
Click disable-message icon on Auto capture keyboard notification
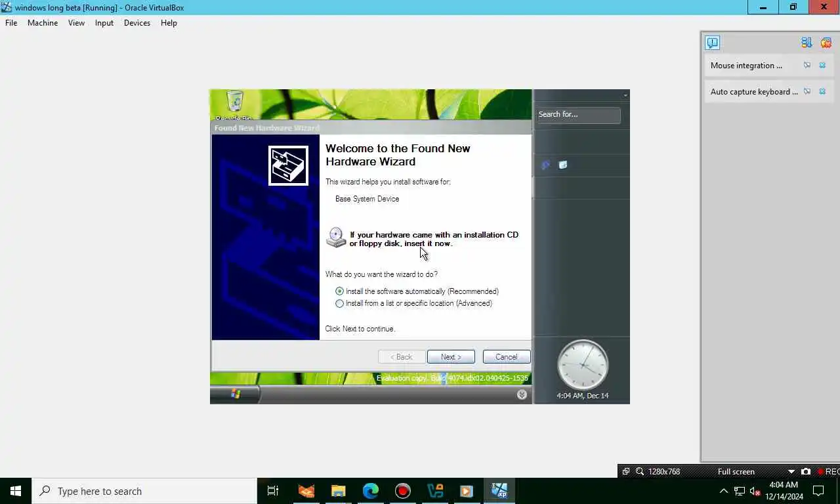coord(807,92)
